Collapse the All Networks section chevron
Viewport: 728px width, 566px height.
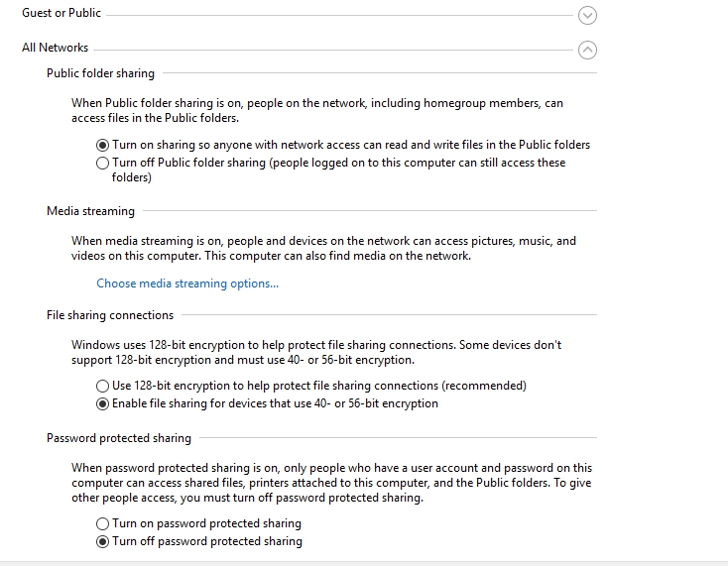coord(587,51)
